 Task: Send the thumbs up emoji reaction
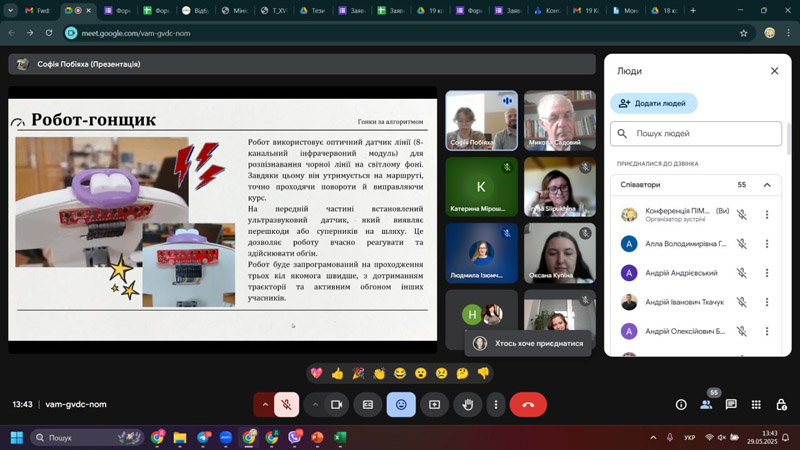(x=337, y=373)
